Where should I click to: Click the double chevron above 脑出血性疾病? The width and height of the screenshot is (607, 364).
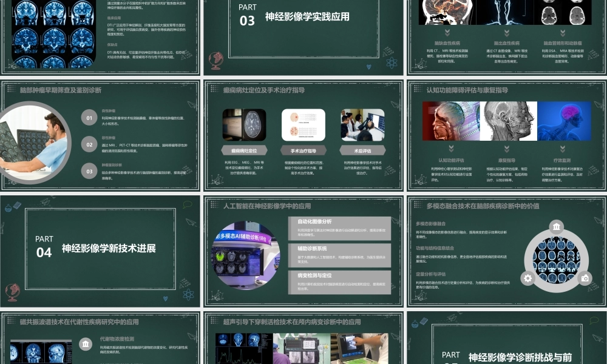pos(506,33)
